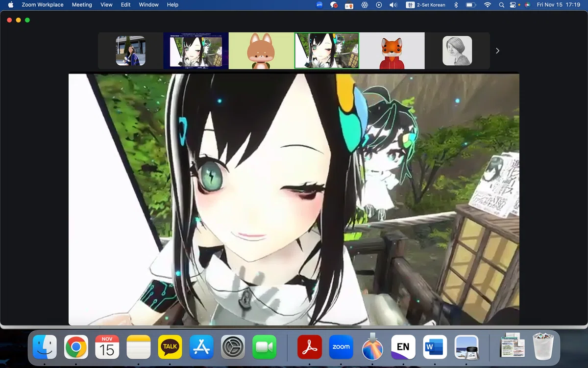Click the yellow minimize window button
The width and height of the screenshot is (588, 368).
coord(18,20)
